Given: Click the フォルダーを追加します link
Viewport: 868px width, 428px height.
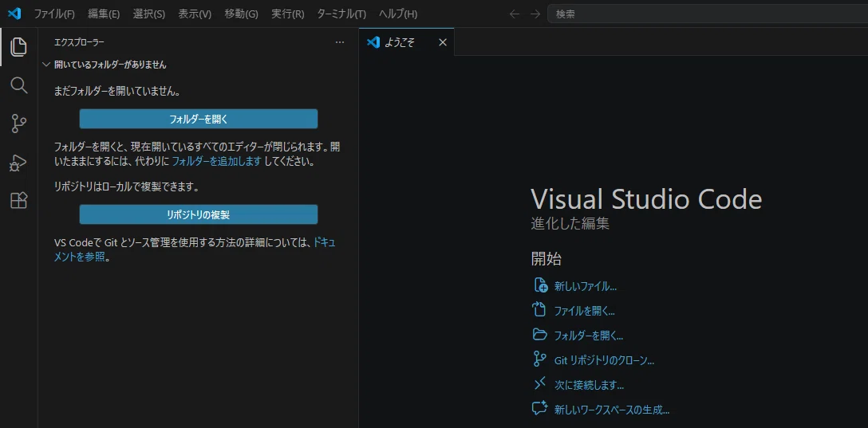Looking at the screenshot, I should (x=216, y=162).
